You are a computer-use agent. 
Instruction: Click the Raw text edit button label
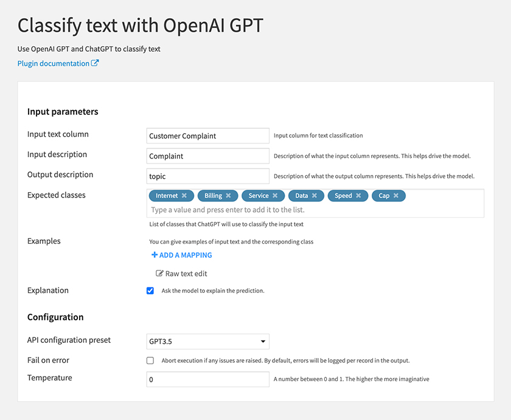186,274
